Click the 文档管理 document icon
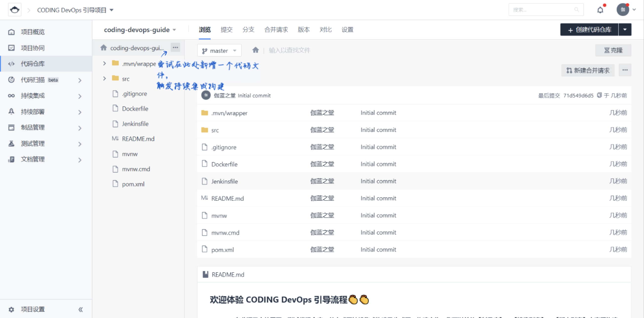The height and width of the screenshot is (318, 644). point(11,159)
